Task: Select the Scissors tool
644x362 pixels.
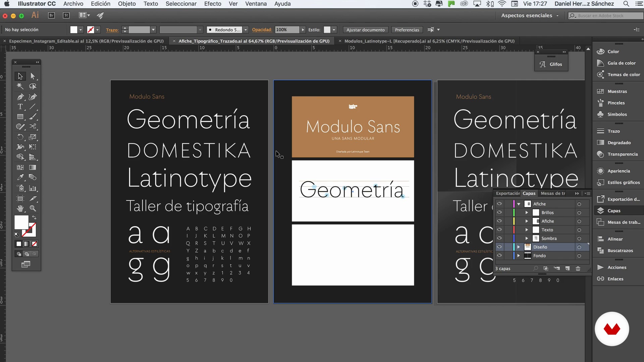Action: (33, 126)
